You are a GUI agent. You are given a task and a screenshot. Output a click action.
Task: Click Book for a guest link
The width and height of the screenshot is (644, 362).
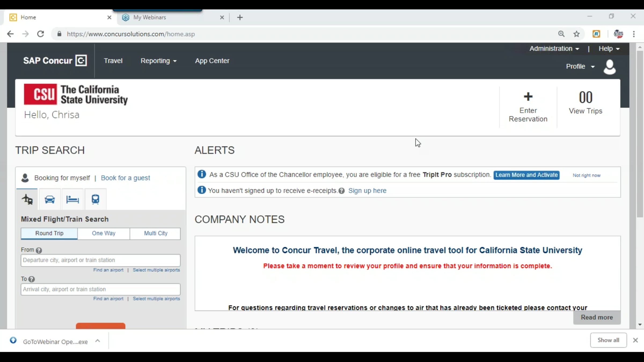125,178
